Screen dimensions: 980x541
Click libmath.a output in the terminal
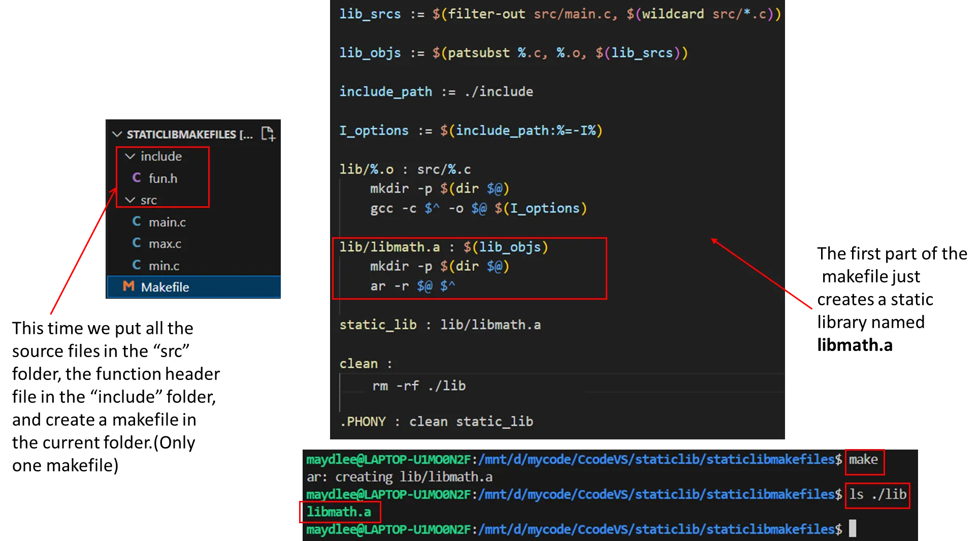tap(339, 512)
